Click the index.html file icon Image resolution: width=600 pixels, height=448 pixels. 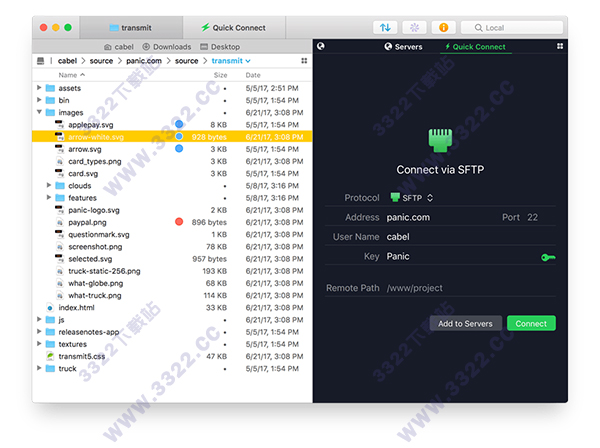50,308
